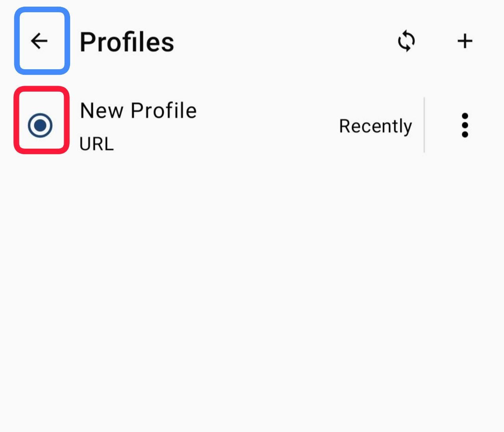The height and width of the screenshot is (432, 504).
Task: Expand more options for New Profile
Action: tap(465, 125)
